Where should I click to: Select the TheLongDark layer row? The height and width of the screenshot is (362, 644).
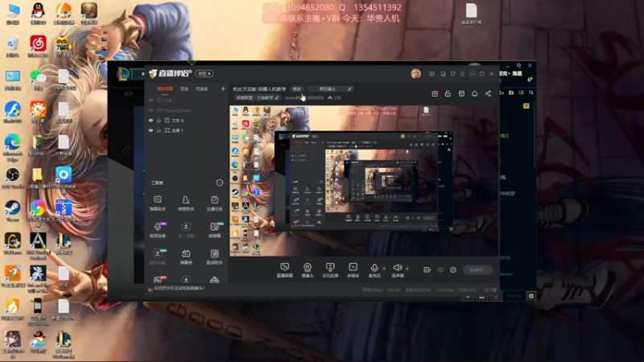click(187, 110)
